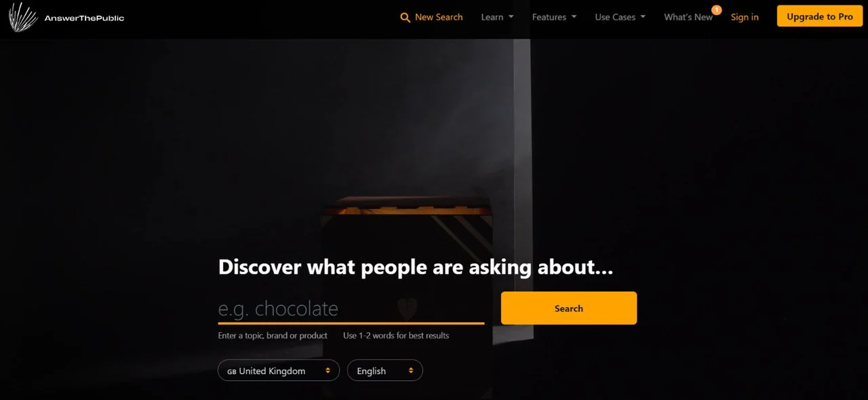Click the AnswerThePublic brand name text
868x400 pixels.
tap(84, 18)
